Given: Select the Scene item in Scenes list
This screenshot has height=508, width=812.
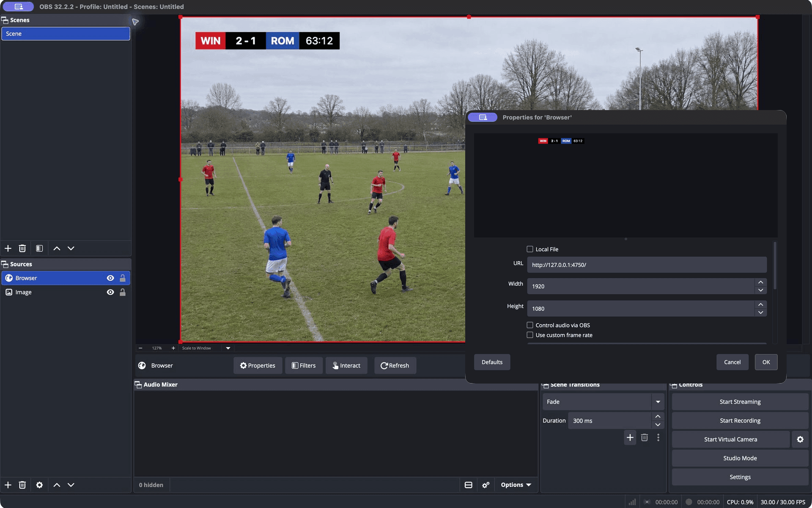Looking at the screenshot, I should pos(66,34).
